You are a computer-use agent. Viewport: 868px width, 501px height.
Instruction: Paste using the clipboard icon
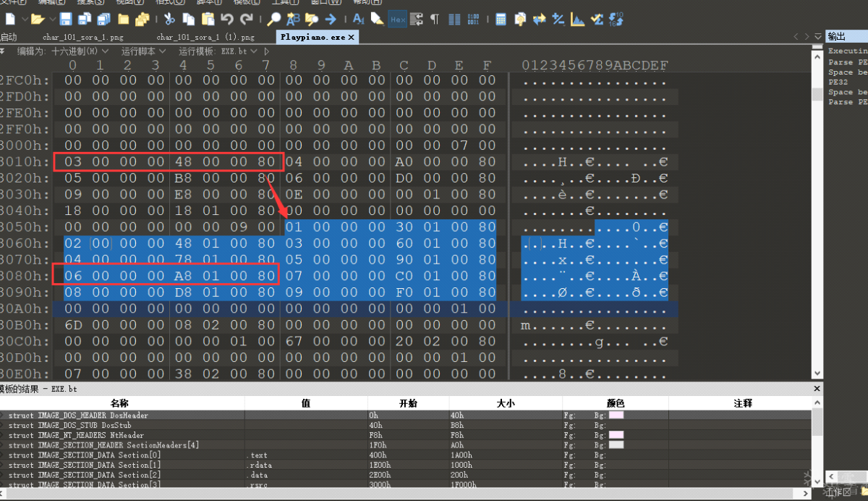208,19
